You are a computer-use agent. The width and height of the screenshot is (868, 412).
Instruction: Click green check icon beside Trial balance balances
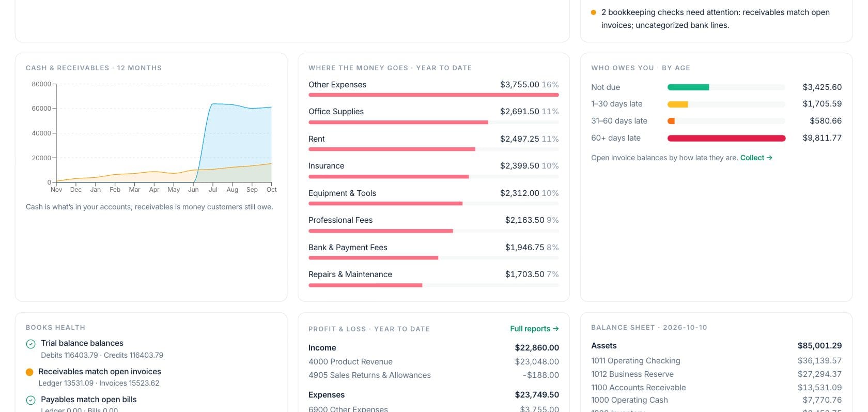coord(30,344)
